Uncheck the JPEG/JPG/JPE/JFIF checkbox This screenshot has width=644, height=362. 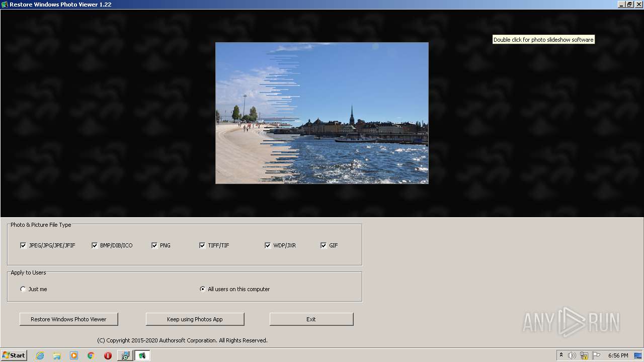coord(23,245)
